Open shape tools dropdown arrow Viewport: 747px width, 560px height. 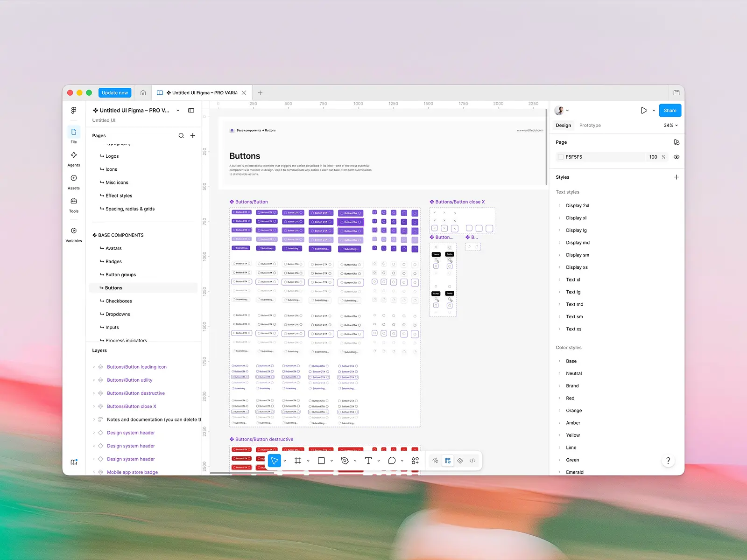(x=331, y=461)
